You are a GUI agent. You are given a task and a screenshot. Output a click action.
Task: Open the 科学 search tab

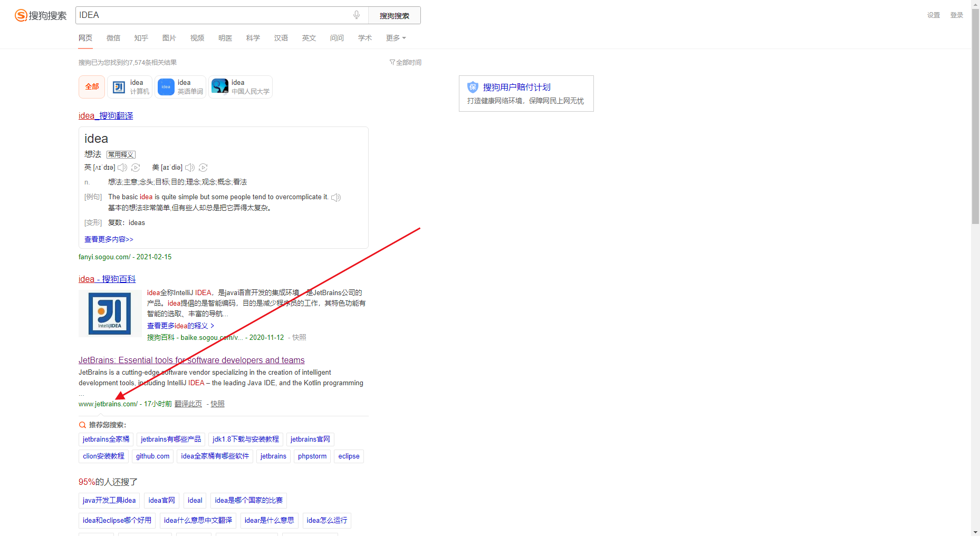point(253,38)
